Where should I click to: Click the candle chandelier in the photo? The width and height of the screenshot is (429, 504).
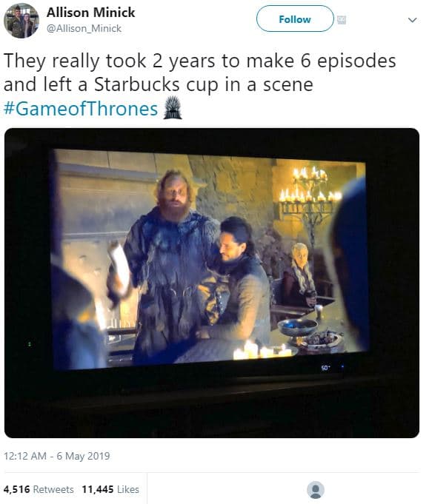click(308, 196)
